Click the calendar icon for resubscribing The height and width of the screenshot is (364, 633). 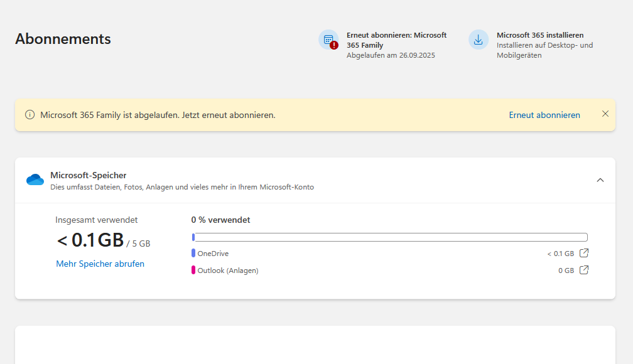328,40
